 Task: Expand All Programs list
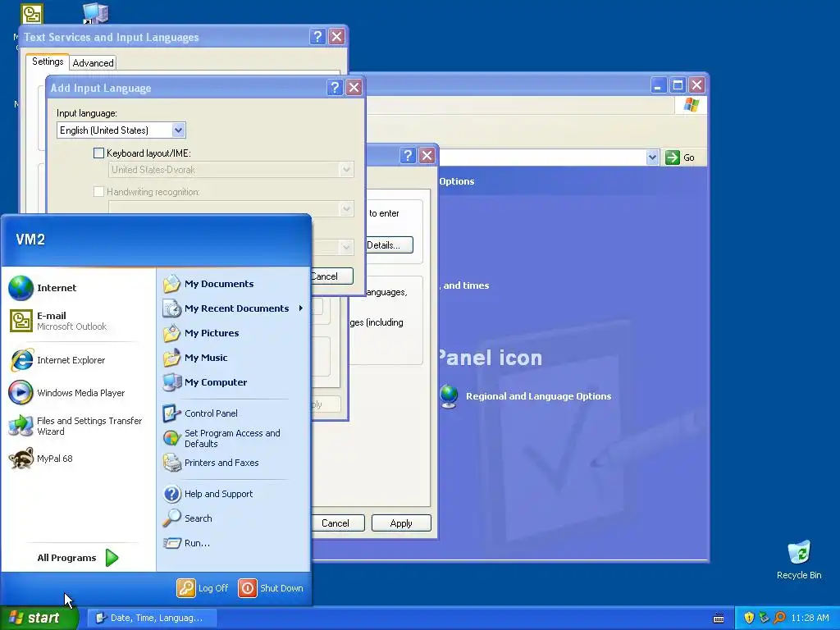pos(78,558)
